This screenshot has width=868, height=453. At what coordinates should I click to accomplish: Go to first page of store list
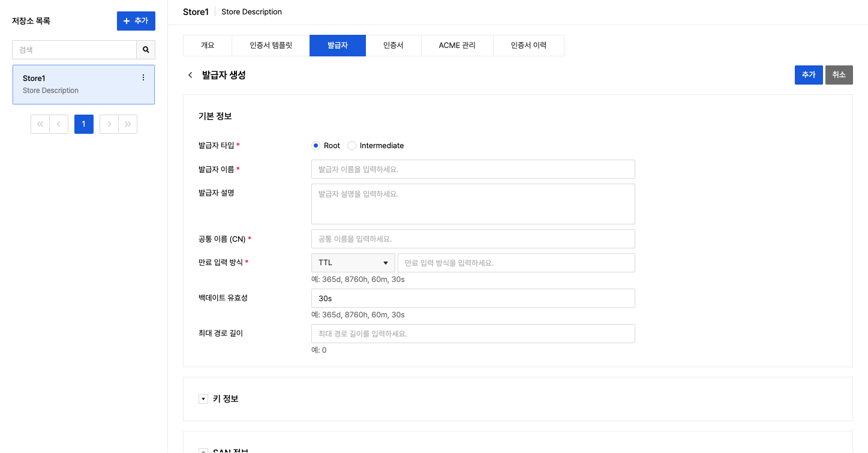point(40,124)
